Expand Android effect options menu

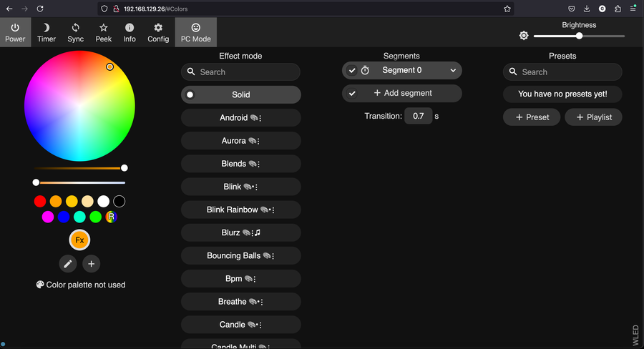coord(260,119)
